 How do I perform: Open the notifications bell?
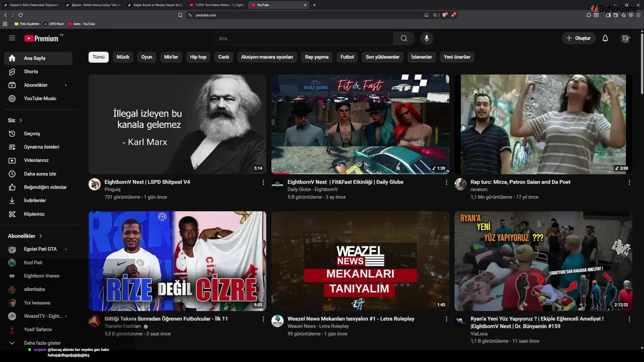605,38
